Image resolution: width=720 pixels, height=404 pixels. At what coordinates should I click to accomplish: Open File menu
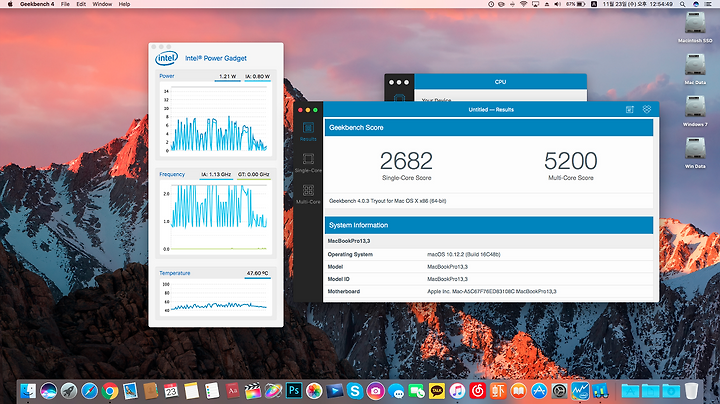65,4
